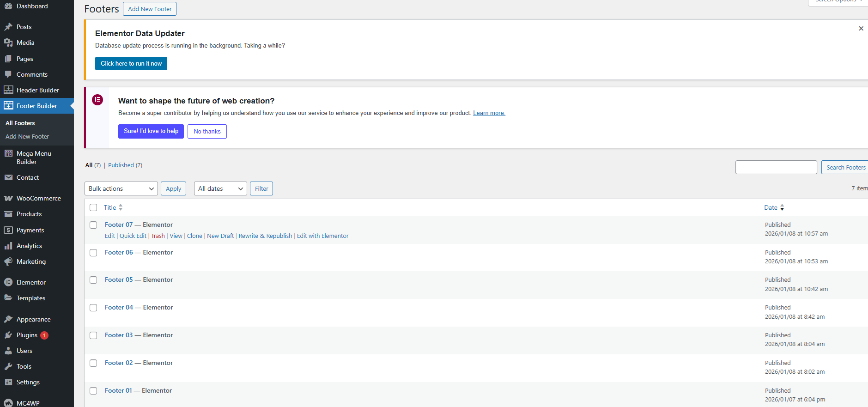Toggle the select-all checkbox beside Title

point(93,207)
